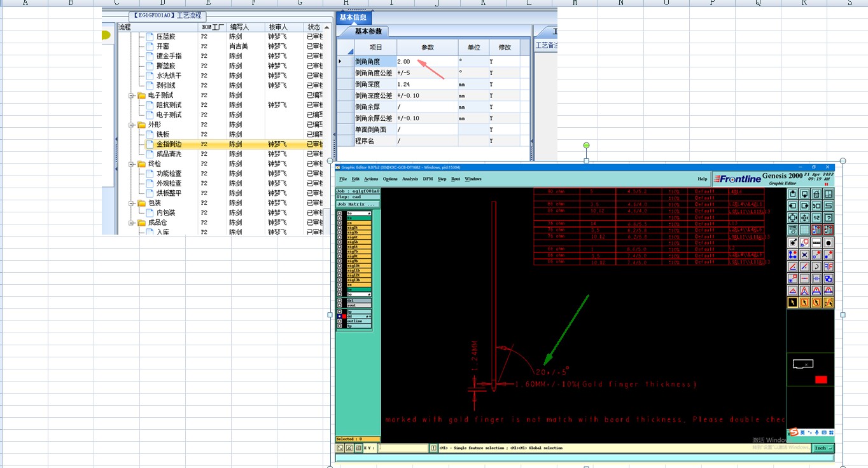868x468 pixels.
Task: Collapse the 外形 folder node
Action: [x=132, y=125]
